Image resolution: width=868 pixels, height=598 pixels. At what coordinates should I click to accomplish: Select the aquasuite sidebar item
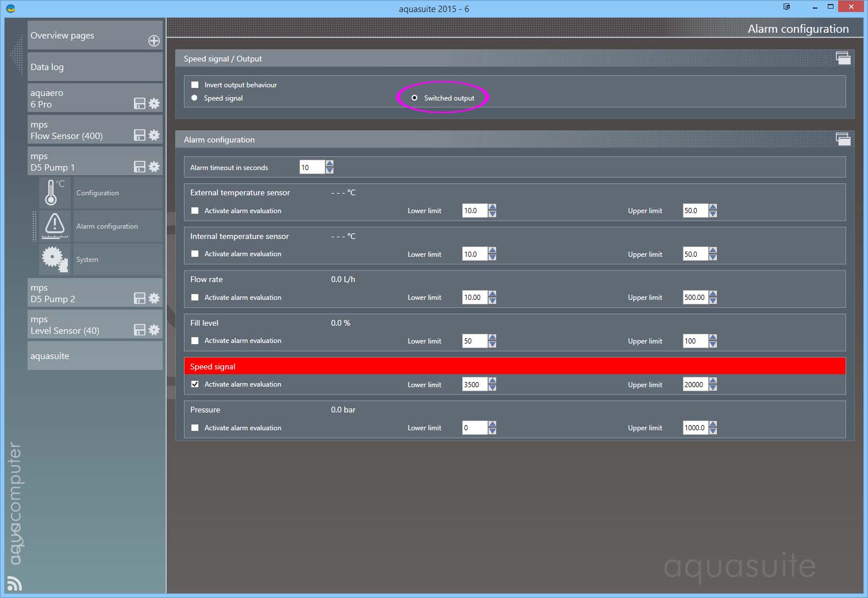click(95, 356)
